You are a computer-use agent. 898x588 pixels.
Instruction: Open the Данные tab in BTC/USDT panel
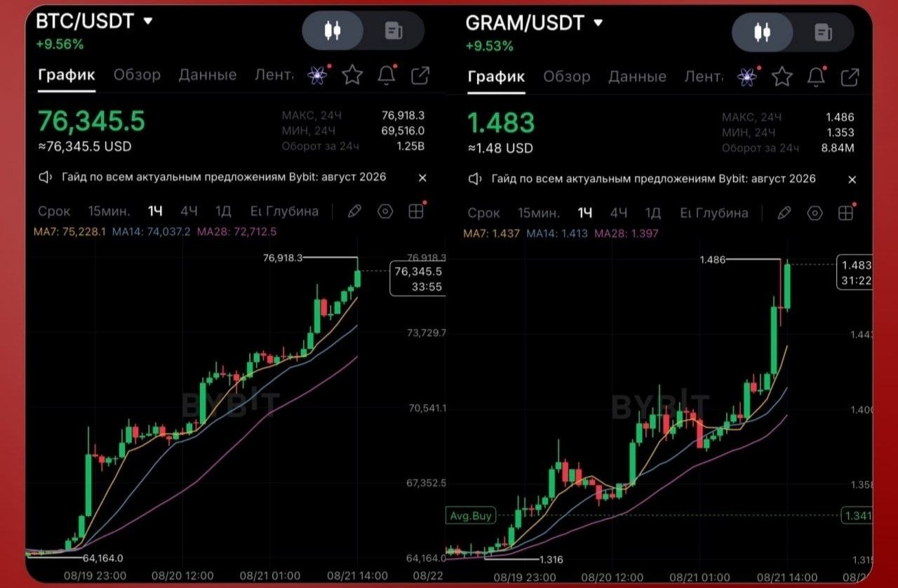pyautogui.click(x=208, y=74)
